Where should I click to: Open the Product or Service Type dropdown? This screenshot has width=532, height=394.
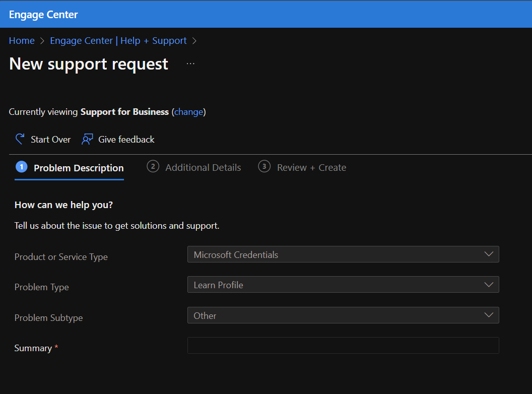tap(343, 254)
